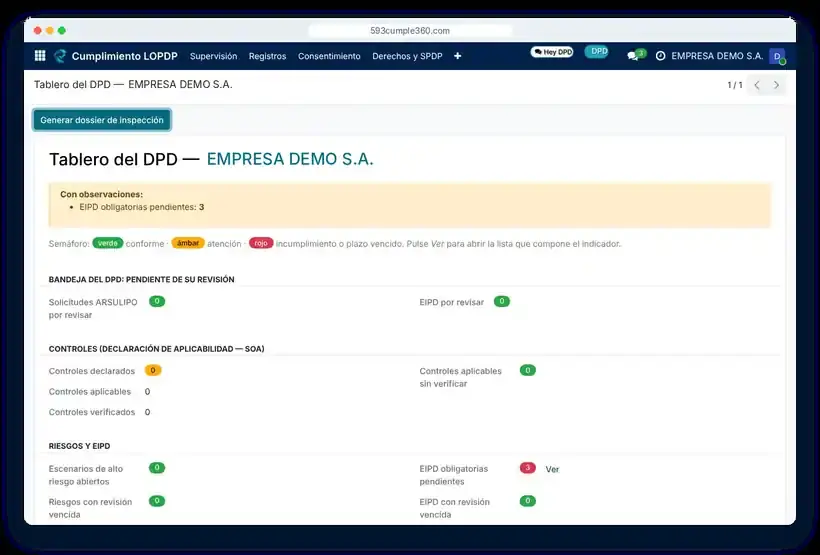Click the EMPRESA DEMO S.A. heading link
Image resolution: width=820 pixels, height=555 pixels.
click(290, 159)
